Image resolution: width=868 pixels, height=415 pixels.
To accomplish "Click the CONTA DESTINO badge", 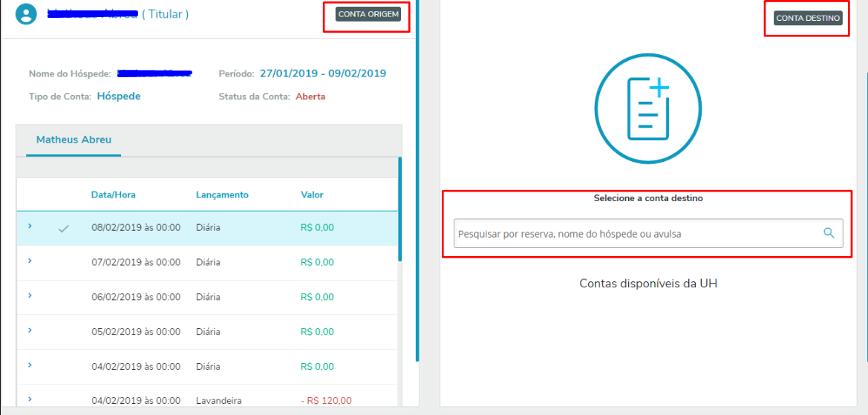I will coord(808,19).
